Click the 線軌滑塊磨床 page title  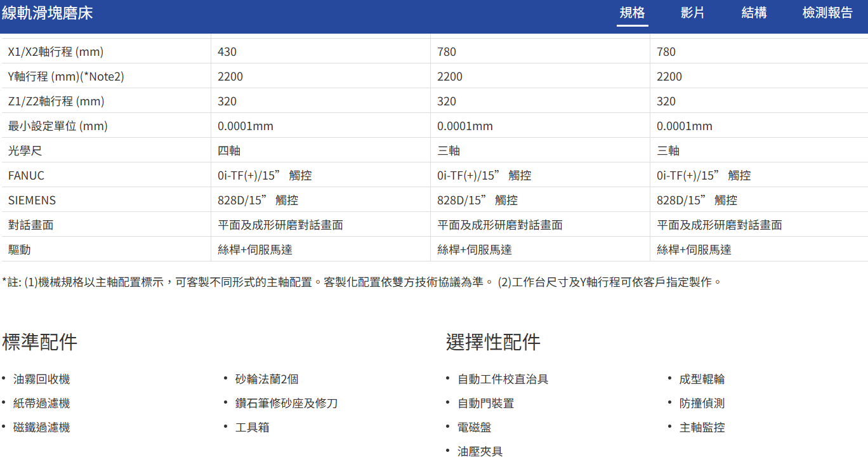click(48, 13)
